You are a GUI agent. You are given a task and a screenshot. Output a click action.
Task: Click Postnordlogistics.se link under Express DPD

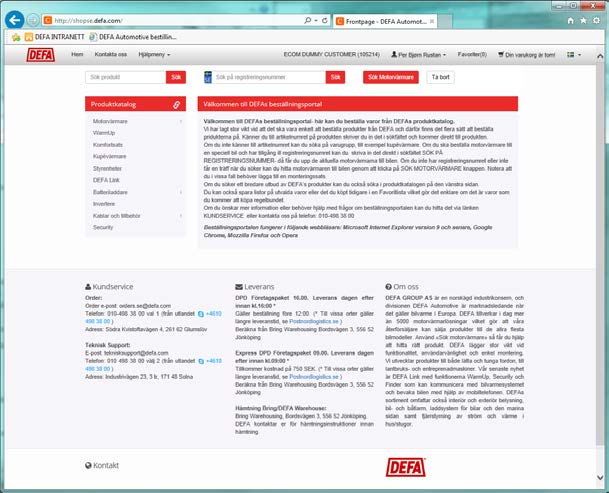coord(314,377)
